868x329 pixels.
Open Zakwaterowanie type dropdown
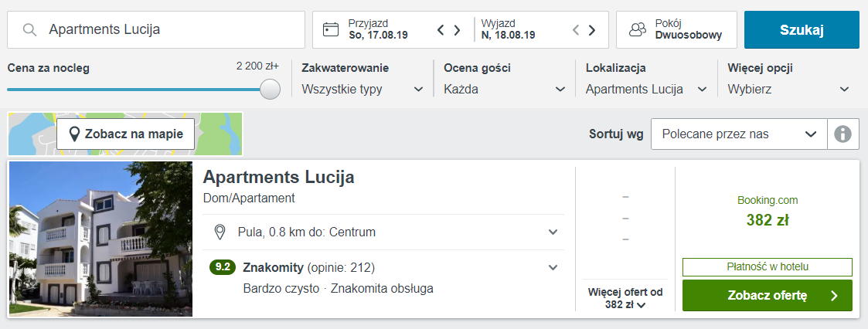(x=363, y=90)
